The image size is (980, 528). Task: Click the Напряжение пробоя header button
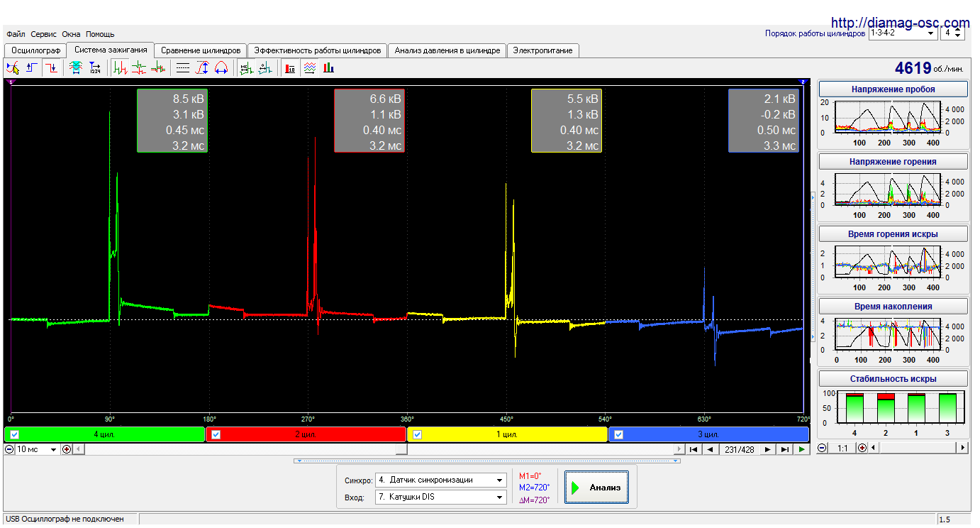click(893, 89)
